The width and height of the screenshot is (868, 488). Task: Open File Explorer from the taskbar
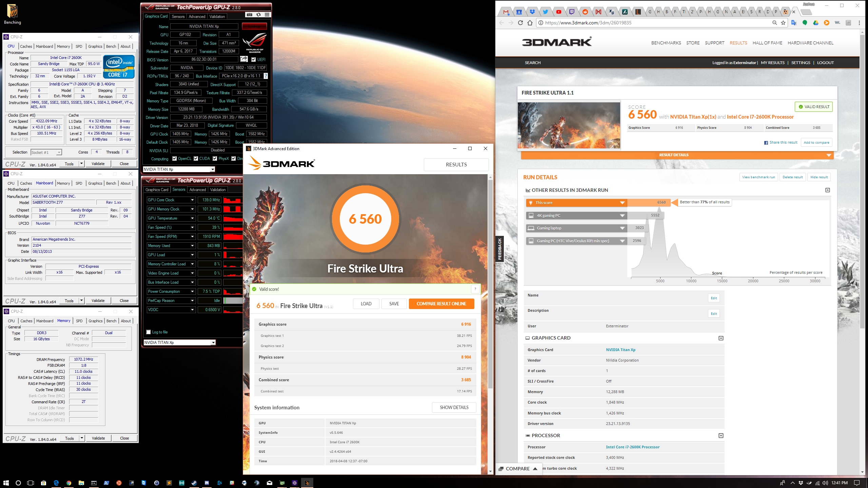coord(81,483)
